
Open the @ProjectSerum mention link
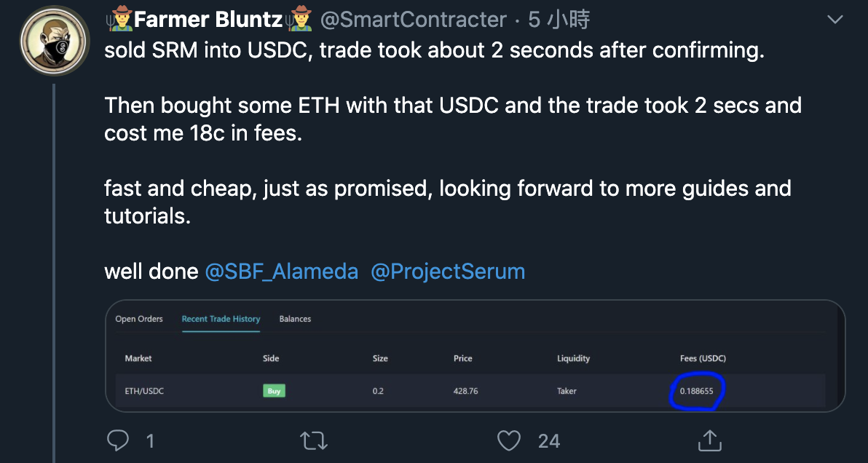[447, 272]
